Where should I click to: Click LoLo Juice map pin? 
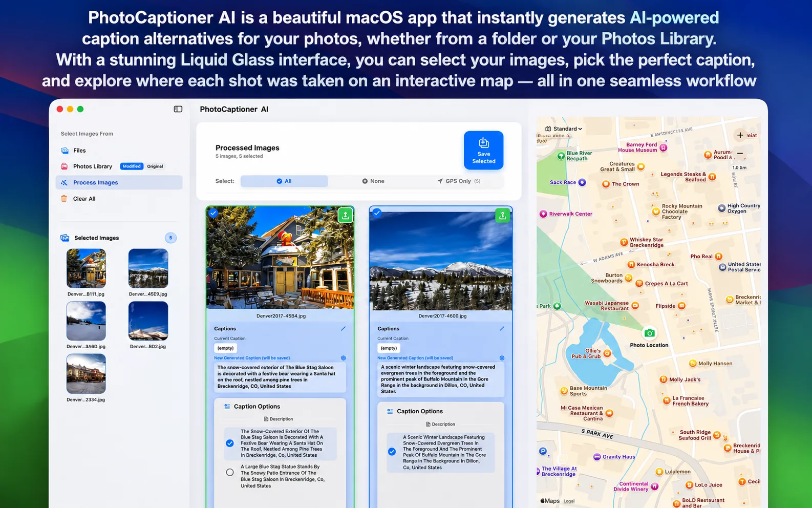click(689, 485)
